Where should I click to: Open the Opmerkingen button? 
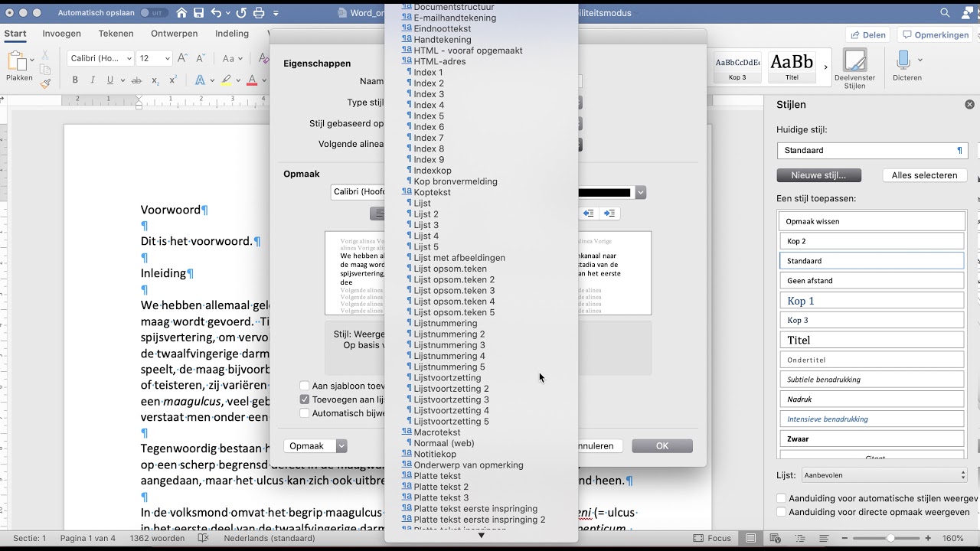pyautogui.click(x=936, y=34)
